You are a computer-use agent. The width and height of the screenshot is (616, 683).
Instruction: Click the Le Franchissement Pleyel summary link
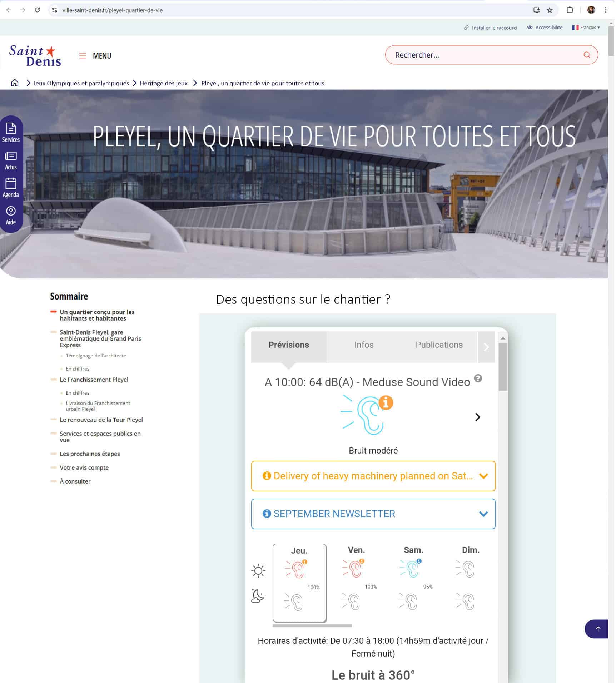(x=94, y=380)
